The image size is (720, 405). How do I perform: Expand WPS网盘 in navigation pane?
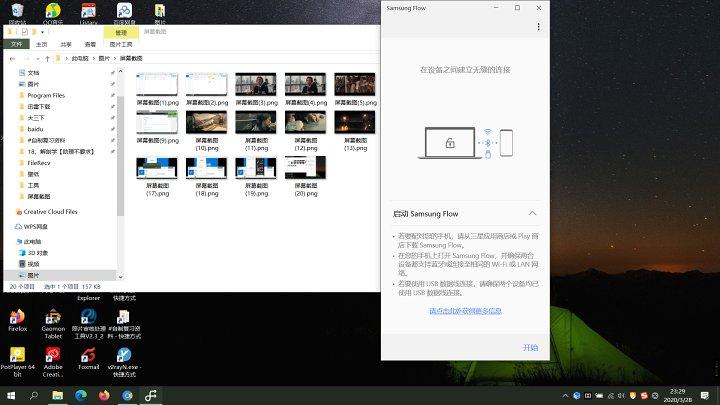(10, 226)
